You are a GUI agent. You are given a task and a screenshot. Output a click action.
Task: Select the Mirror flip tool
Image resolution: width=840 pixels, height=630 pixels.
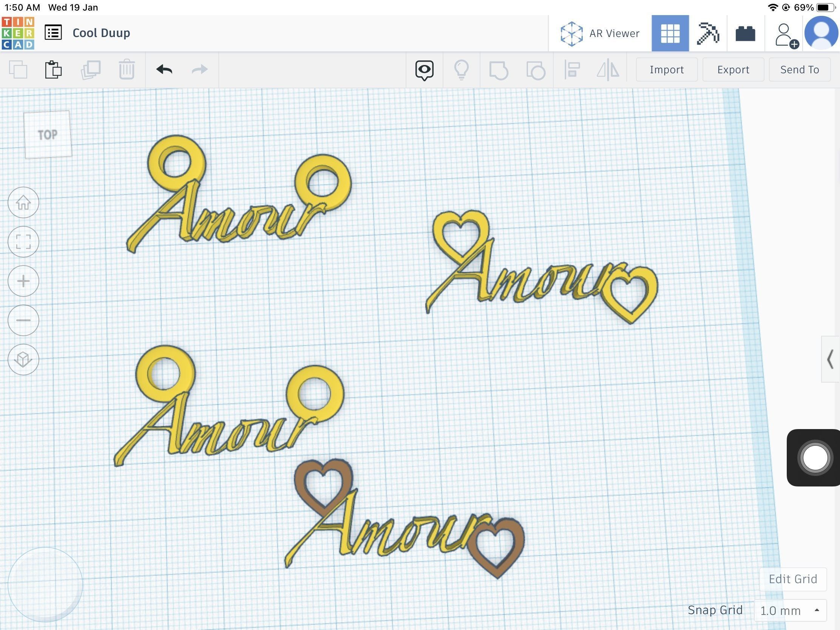tap(608, 69)
